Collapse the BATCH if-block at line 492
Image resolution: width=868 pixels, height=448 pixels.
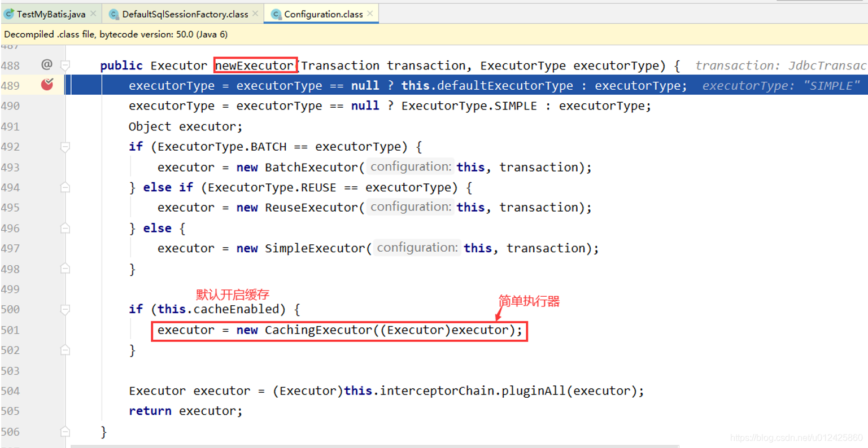(x=65, y=147)
